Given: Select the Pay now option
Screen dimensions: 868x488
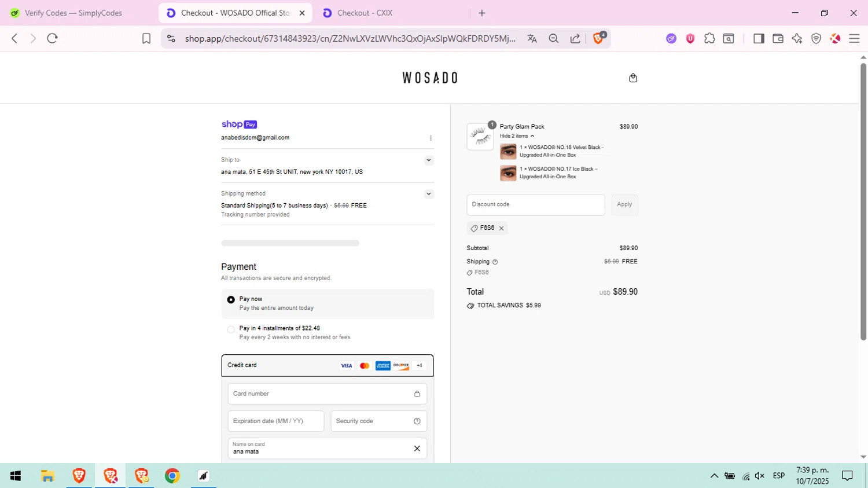Looking at the screenshot, I should click(x=231, y=300).
